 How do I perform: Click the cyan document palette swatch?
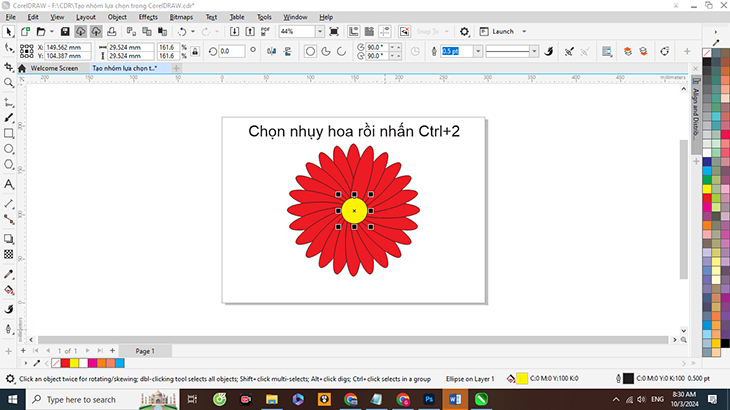coord(120,363)
